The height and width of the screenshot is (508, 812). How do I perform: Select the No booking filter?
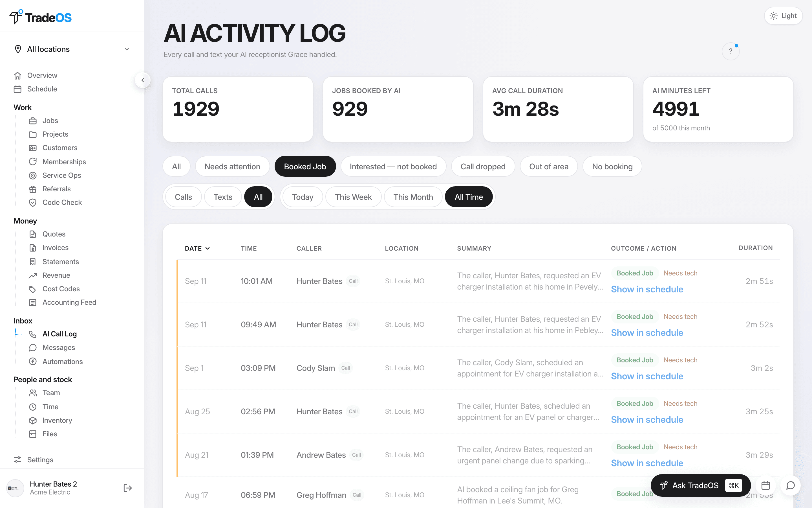[x=612, y=166]
